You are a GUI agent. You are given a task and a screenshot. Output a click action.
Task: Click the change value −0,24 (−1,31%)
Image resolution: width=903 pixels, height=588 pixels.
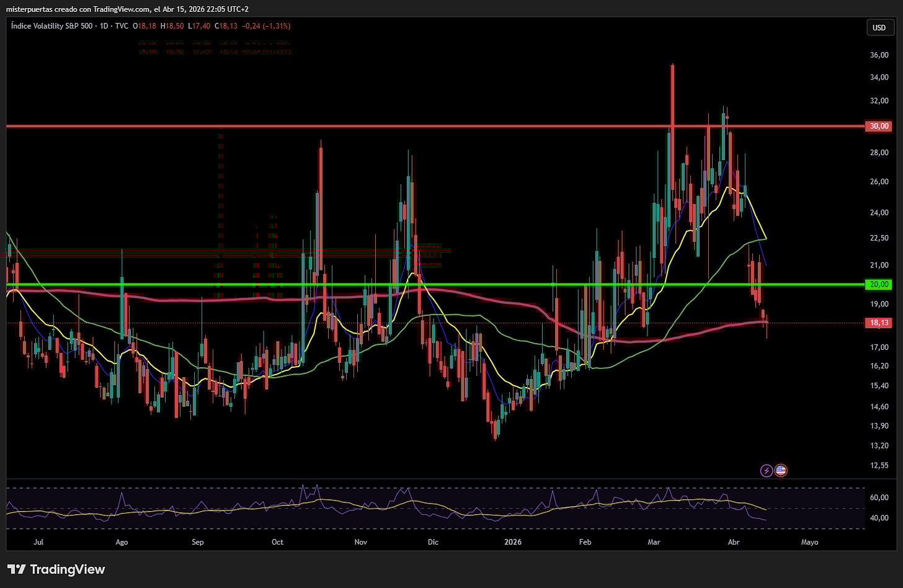[x=266, y=26]
